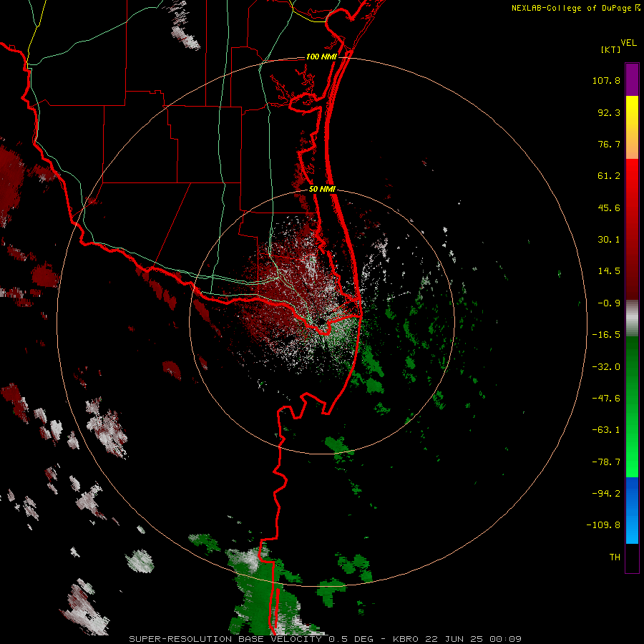Image resolution: width=644 pixels, height=644 pixels.
Task: Select the 76.7 legend value
Action: point(609,144)
